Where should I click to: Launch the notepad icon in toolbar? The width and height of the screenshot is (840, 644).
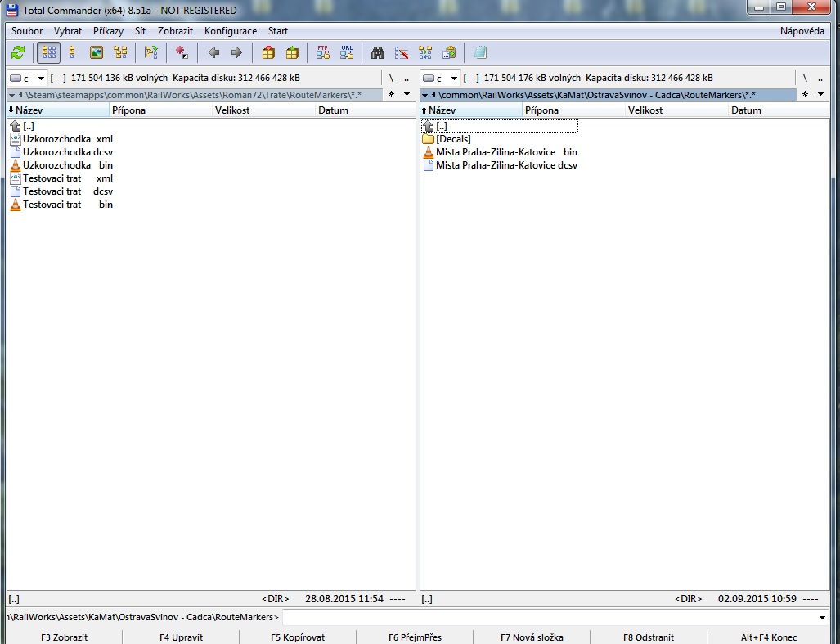pos(481,52)
